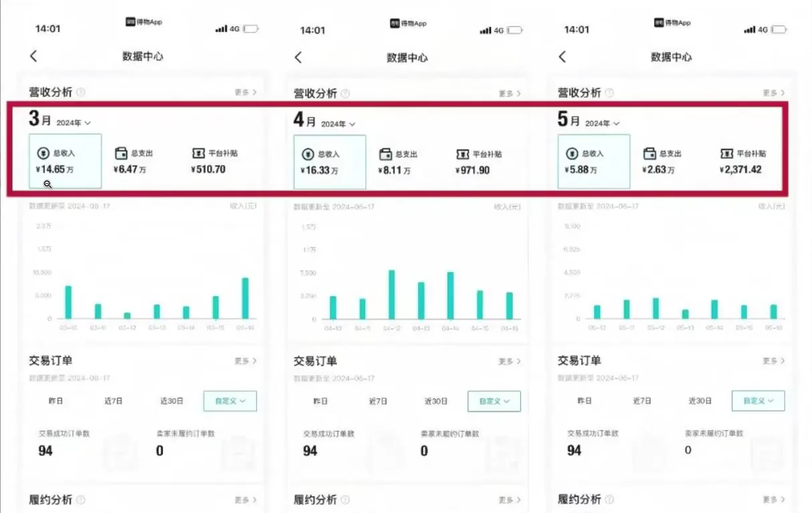Tap the 交易成功订单数 94 value on 5月 screen
This screenshot has height=513, width=812.
tap(575, 451)
